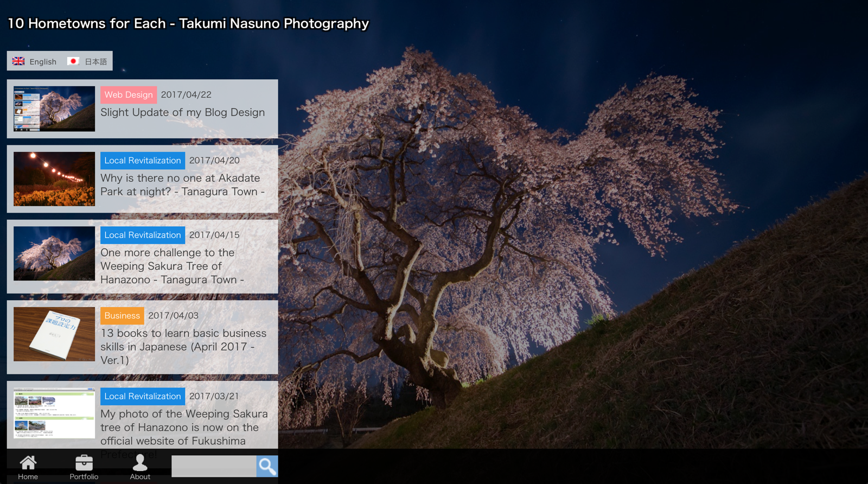Open 'One more challenge to the Weeping Sakura' post
Image resolution: width=868 pixels, height=484 pixels.
pos(172,266)
